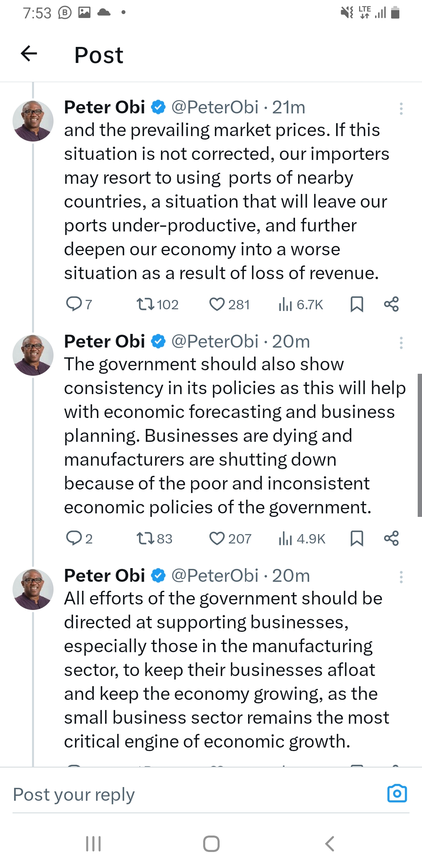Open overflow menu on the policies consistency tweet

coord(401,343)
